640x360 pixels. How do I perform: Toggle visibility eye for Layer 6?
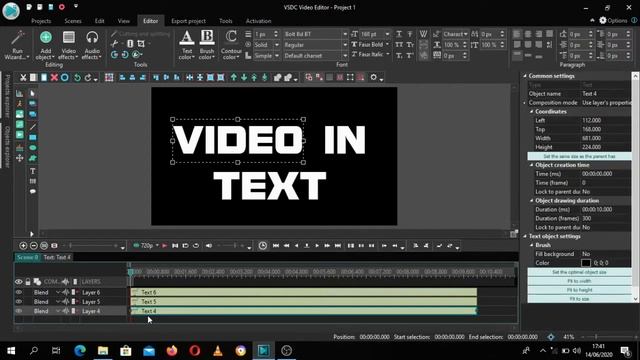pos(19,292)
